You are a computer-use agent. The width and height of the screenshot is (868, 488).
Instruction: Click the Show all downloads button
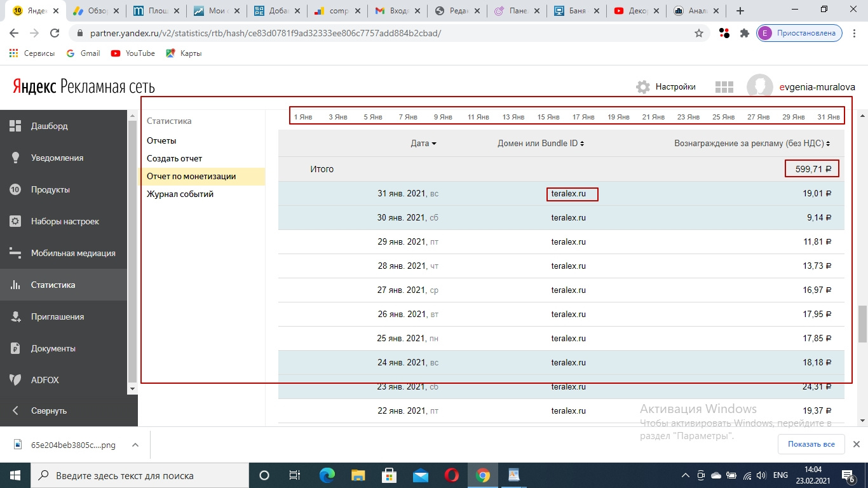(811, 444)
